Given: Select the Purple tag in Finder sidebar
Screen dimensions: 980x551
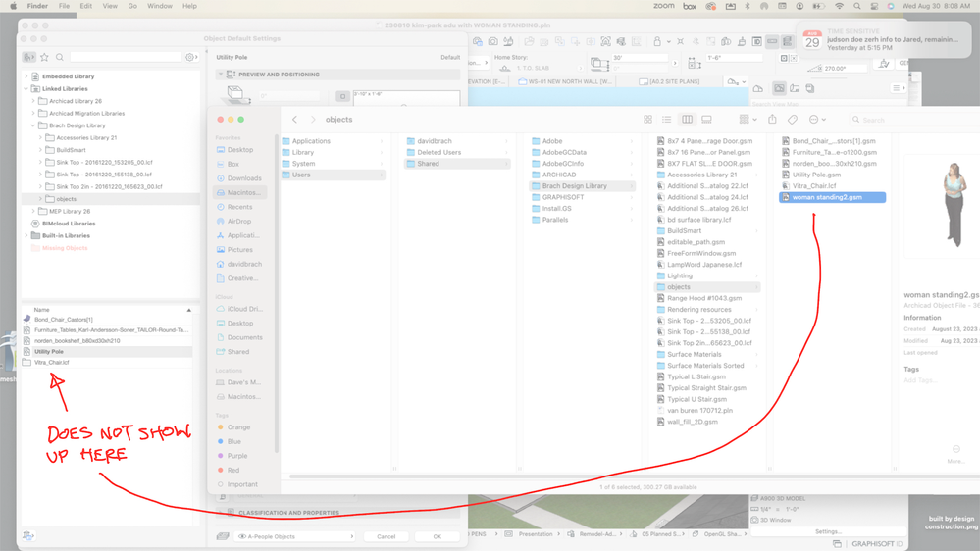Looking at the screenshot, I should 236,456.
